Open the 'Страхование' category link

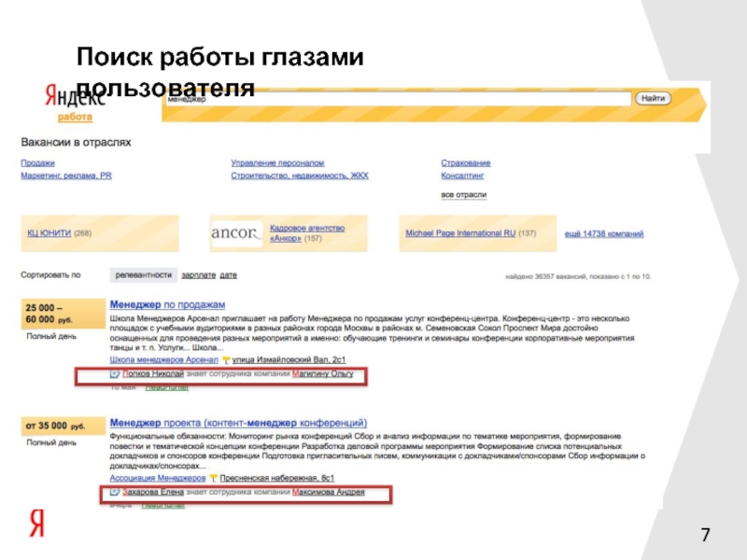[465, 162]
